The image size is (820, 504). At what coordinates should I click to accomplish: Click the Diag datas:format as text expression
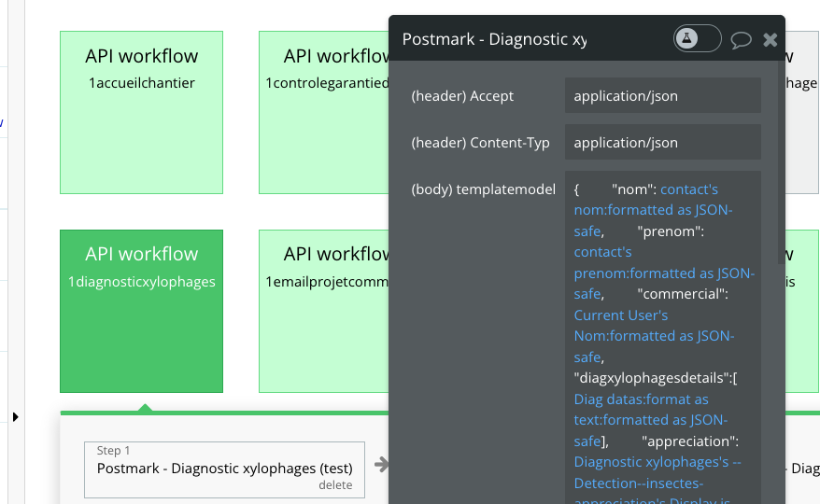point(651,420)
